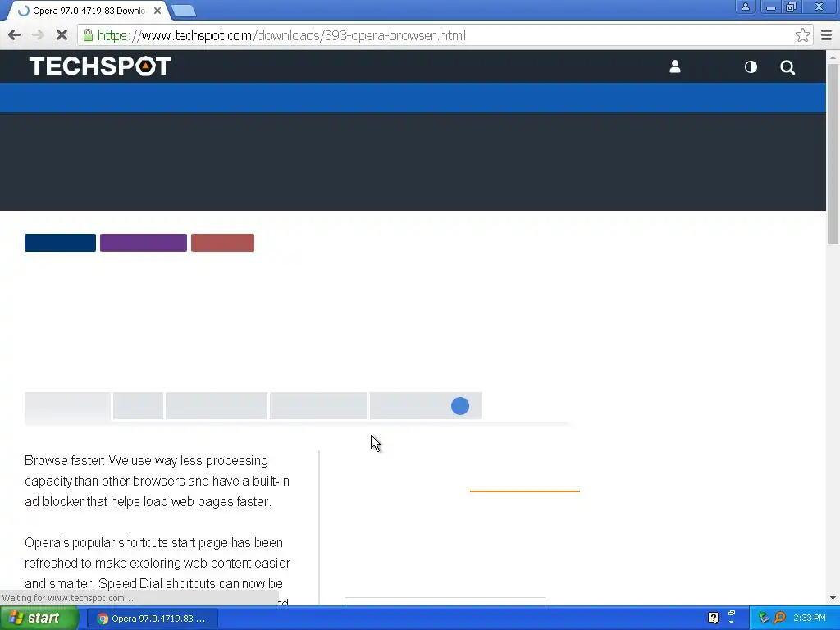The width and height of the screenshot is (840, 630).
Task: Select the Opera 97.0.4719.83 Download tab
Action: (x=89, y=11)
